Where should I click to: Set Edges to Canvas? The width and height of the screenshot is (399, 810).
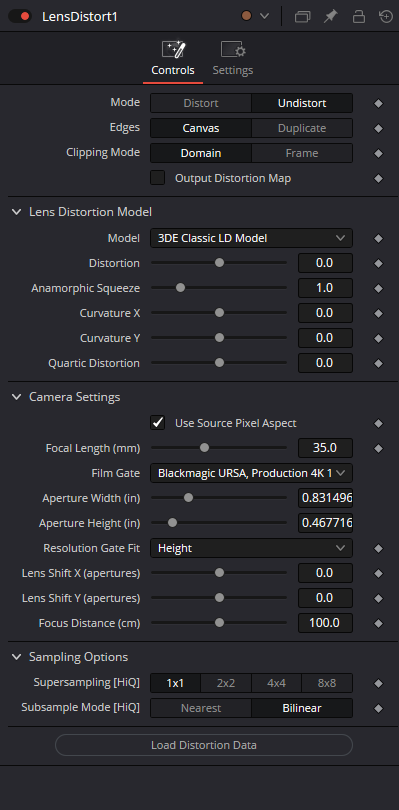[x=201, y=128]
